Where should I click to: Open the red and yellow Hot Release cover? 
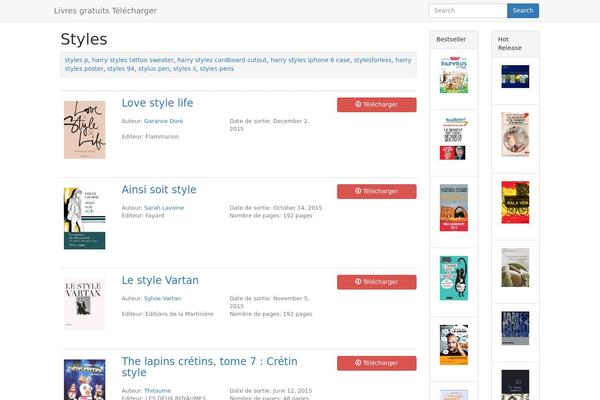(515, 202)
